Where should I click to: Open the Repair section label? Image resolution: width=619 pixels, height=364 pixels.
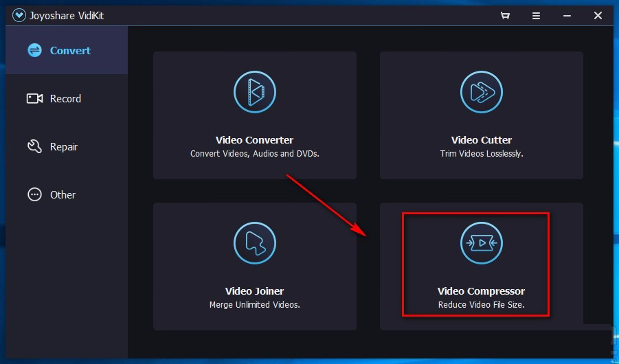click(x=64, y=147)
